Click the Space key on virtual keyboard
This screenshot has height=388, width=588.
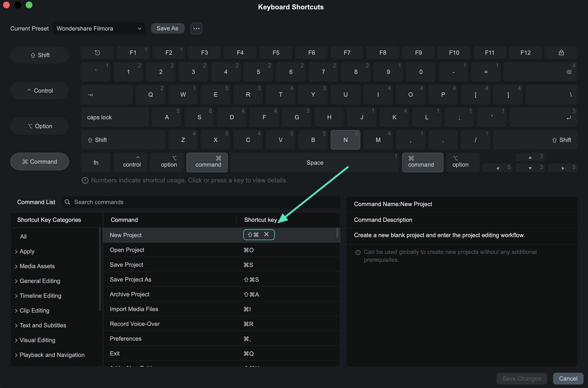[x=315, y=163]
